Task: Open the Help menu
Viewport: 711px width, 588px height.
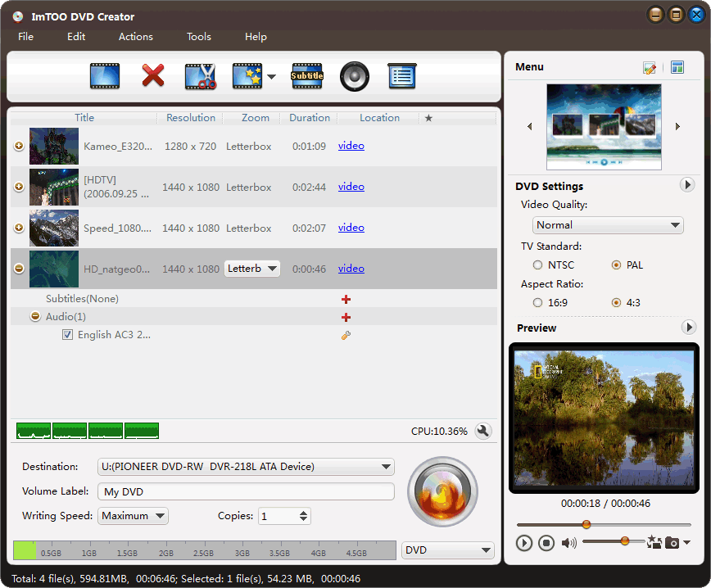Action: pyautogui.click(x=256, y=37)
